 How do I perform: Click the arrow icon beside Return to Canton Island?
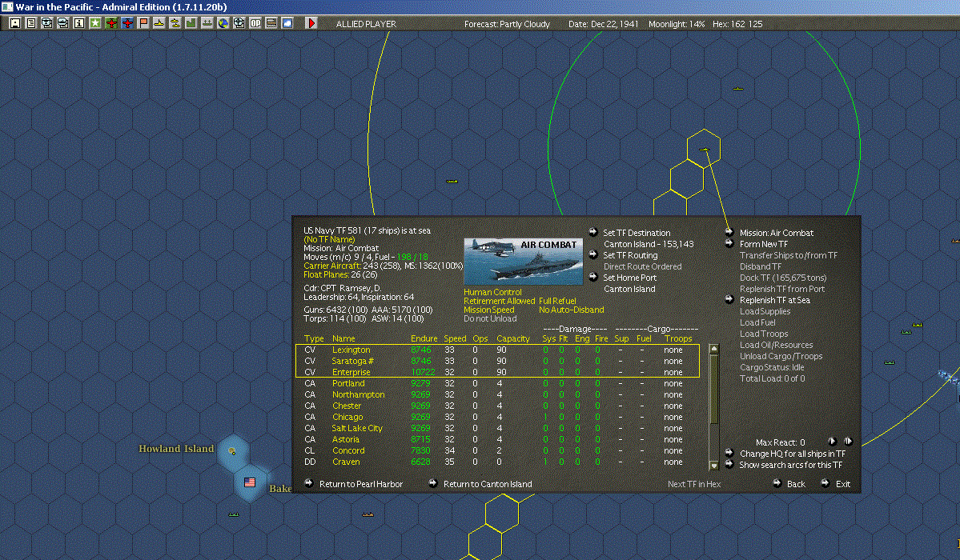pos(433,483)
